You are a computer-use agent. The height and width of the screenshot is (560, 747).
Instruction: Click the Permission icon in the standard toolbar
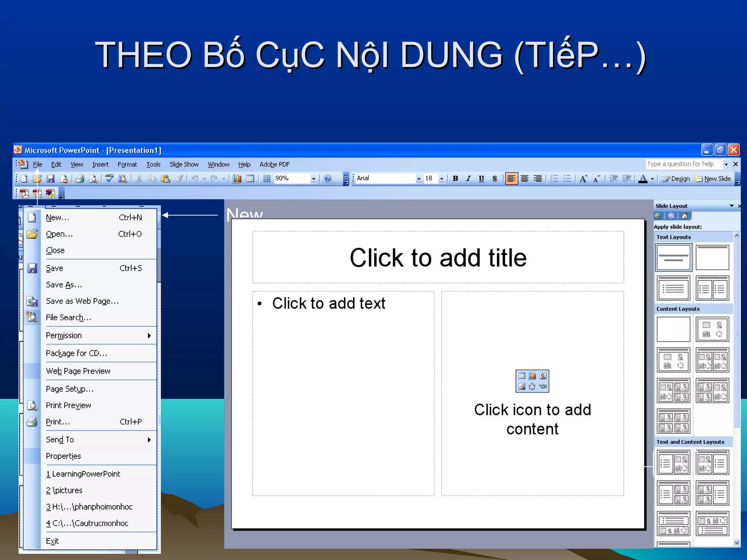click(x=63, y=179)
